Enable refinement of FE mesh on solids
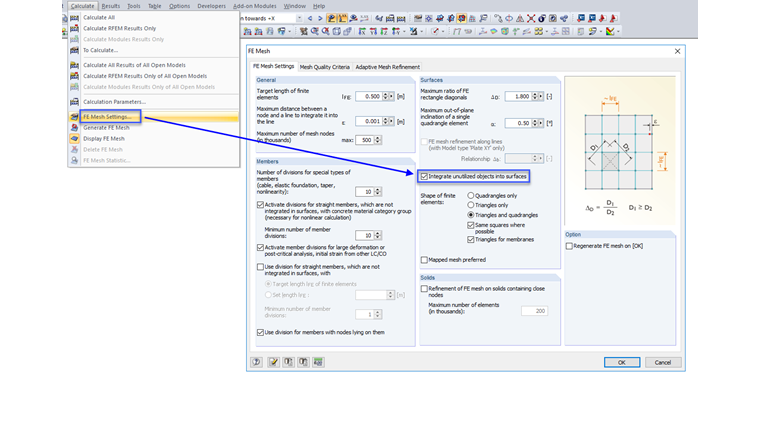This screenshot has width=760, height=439. tap(424, 289)
